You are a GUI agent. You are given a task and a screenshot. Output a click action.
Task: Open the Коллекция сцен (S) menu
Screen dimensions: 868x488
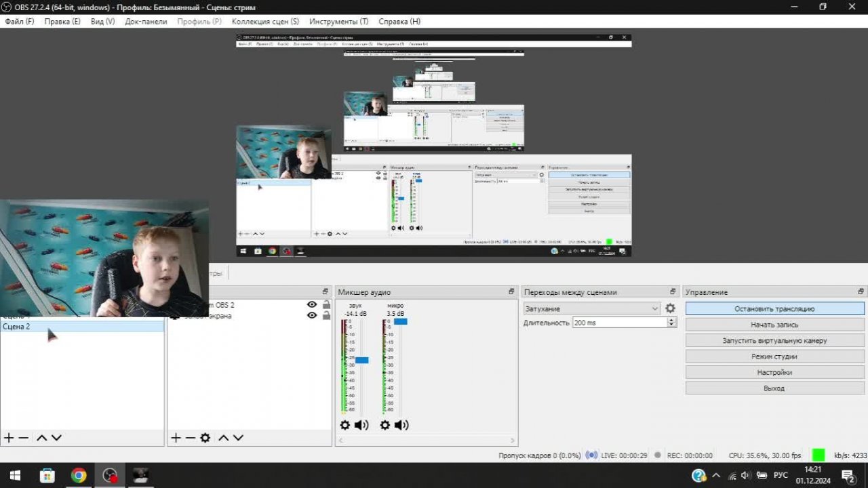click(265, 22)
